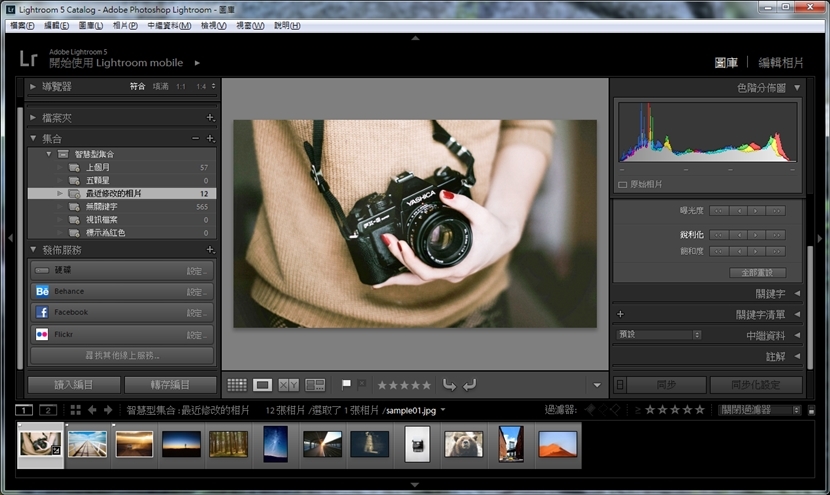This screenshot has height=495, width=830.
Task: Toggle sync auto switch beside 同步
Action: coord(620,385)
